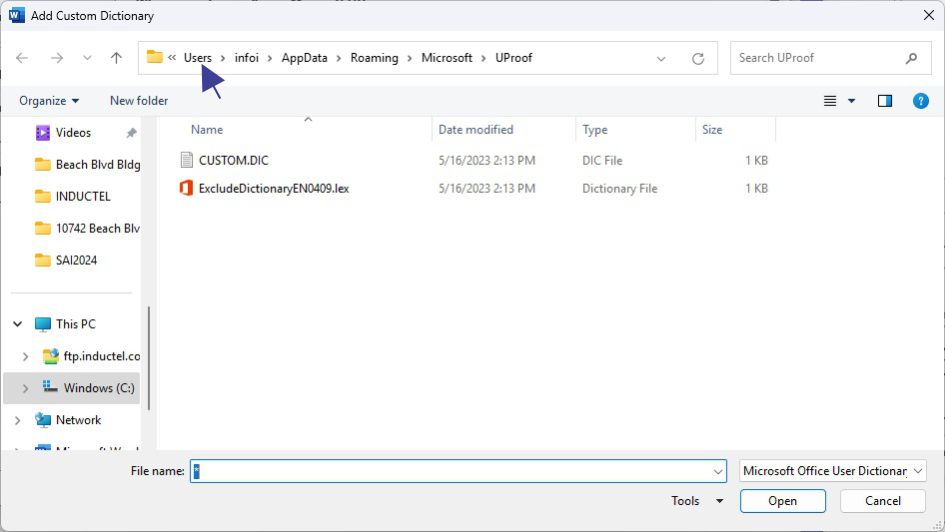Click the search magnifier icon

point(910,58)
